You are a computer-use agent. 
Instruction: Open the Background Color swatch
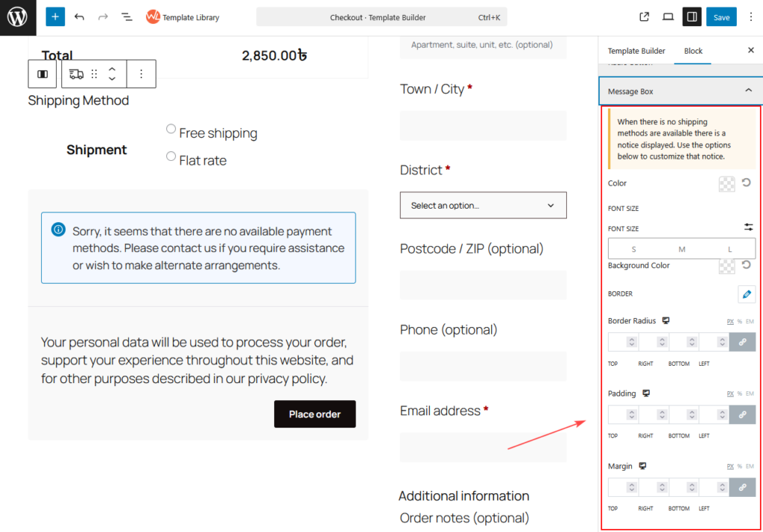pyautogui.click(x=726, y=266)
